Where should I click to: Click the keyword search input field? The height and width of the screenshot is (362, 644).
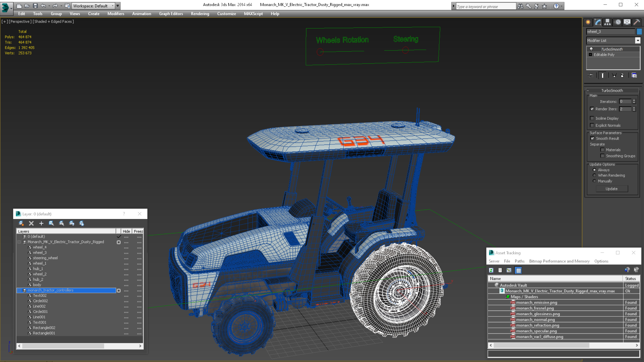click(486, 6)
